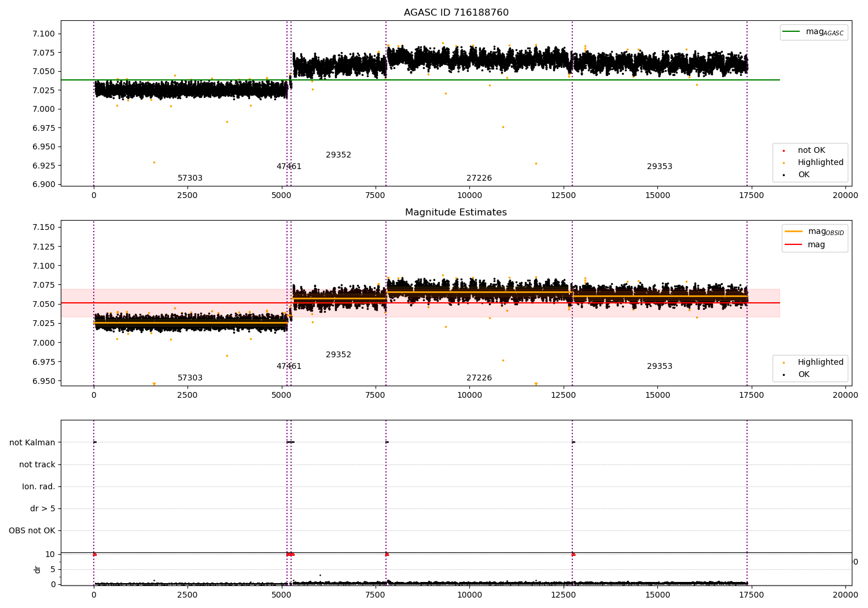
Task: Click the 6.900 y-tick in top plot
Action: coord(43,185)
